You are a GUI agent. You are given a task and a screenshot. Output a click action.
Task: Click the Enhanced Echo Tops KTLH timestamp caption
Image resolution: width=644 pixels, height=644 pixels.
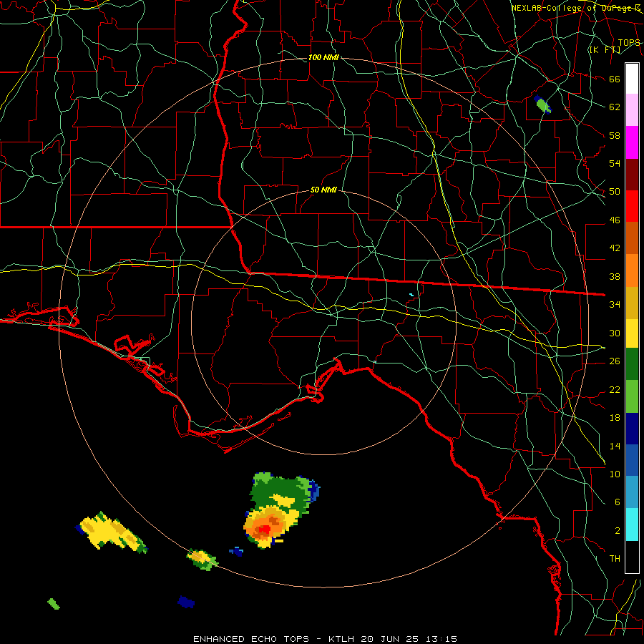(x=325, y=639)
